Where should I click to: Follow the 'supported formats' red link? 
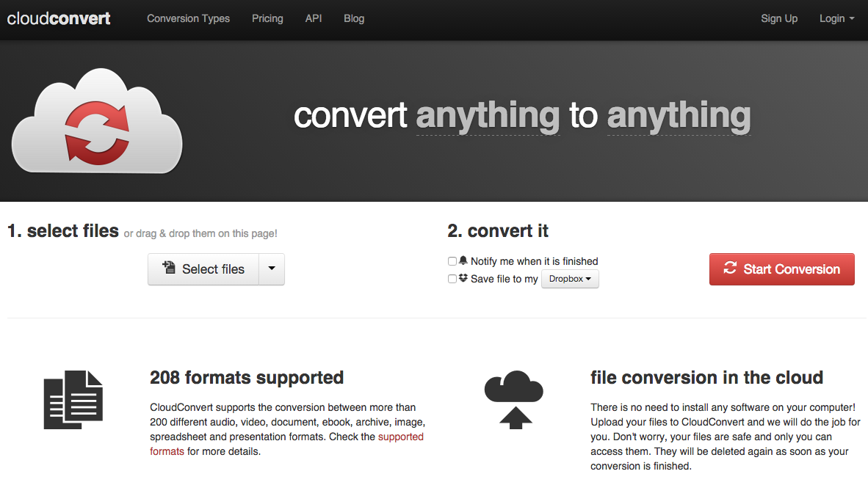click(400, 437)
